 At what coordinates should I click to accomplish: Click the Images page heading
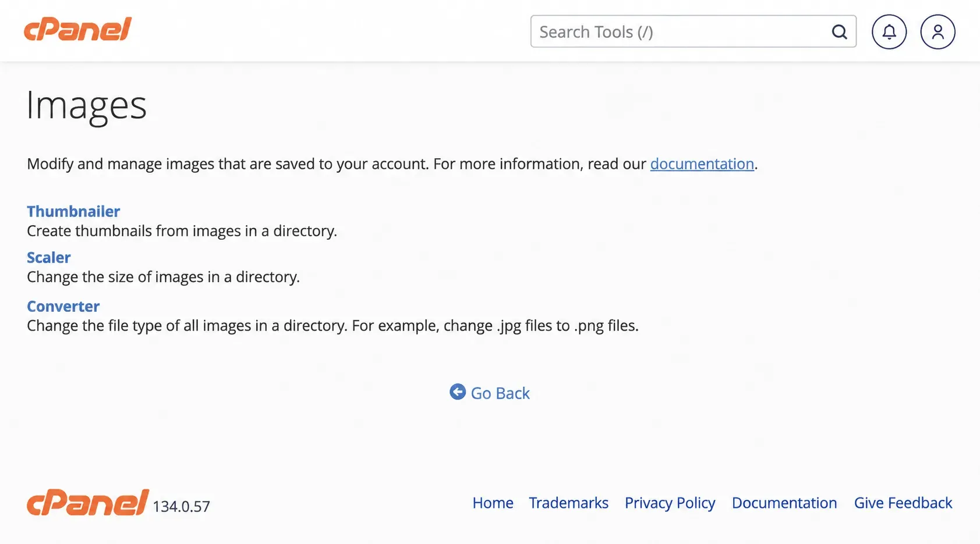(87, 106)
